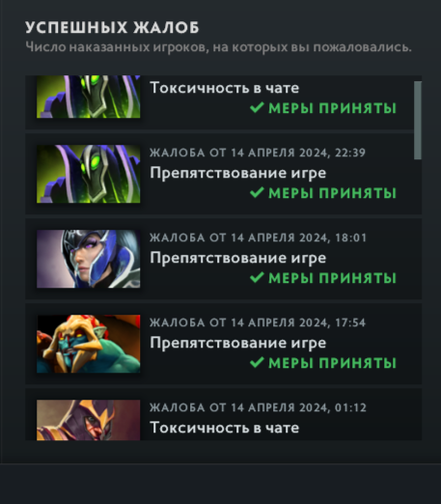
Task: Click 'Препятствование игре' in the Luna report
Action: click(x=238, y=259)
